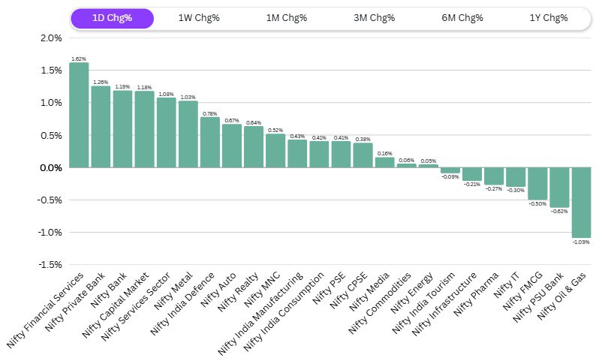Click the Nifty India Consumption bar

(320, 155)
